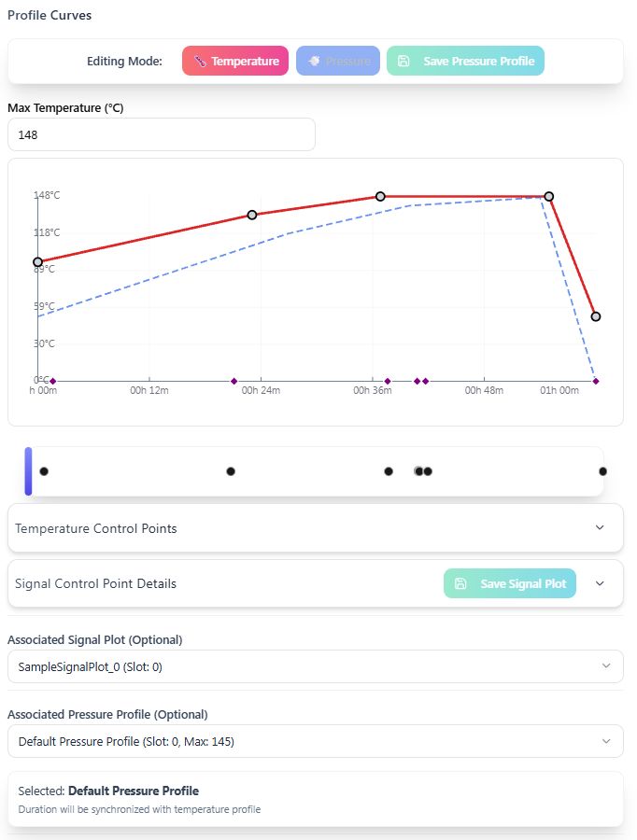
Task: Select the second temperature control point on the red curve
Action: [x=252, y=215]
